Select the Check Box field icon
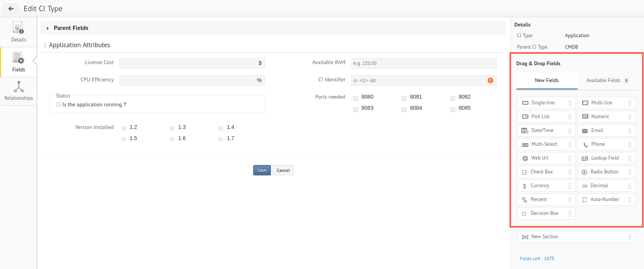The image size is (644, 269). click(524, 172)
